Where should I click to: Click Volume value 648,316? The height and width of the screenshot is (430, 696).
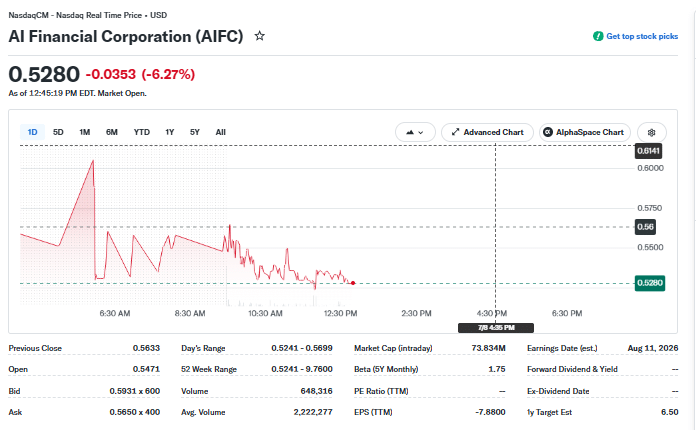(316, 391)
